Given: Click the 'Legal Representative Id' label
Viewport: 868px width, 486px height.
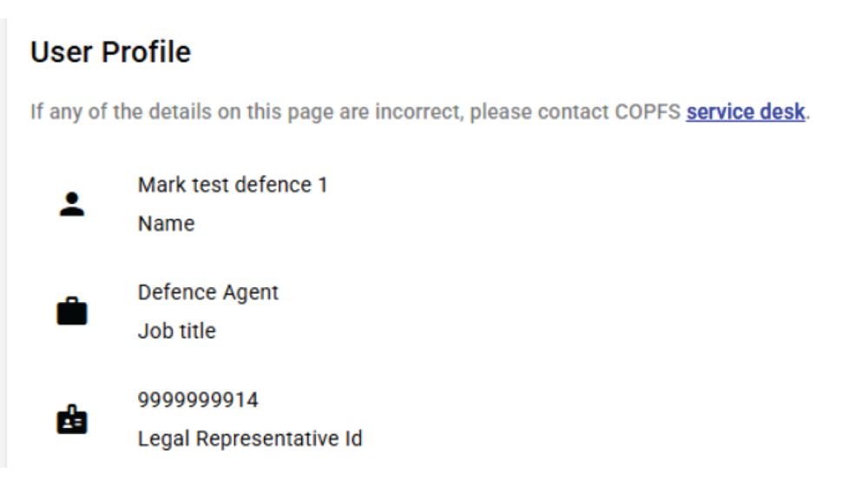Looking at the screenshot, I should tap(250, 439).
